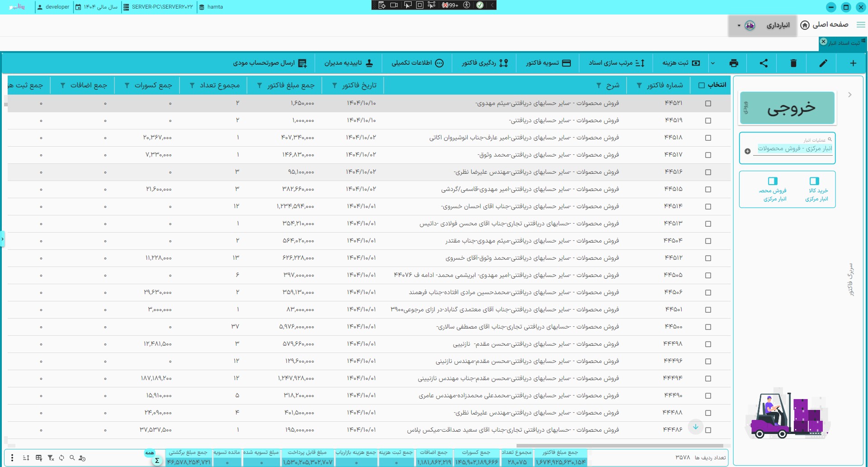868x467 pixels.
Task: Click the pencil edit icon in toolbar
Action: (823, 63)
